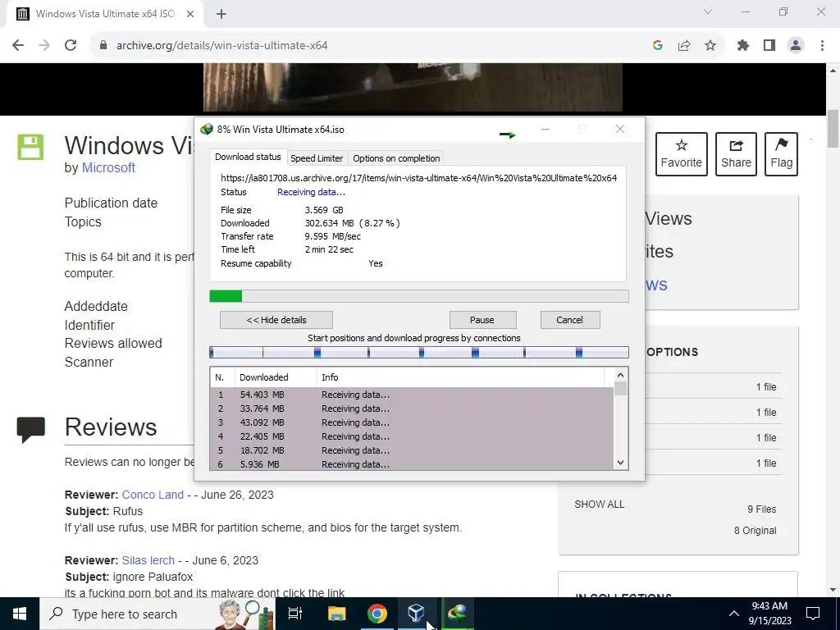Screen dimensions: 840x630
Task: Open the Options on completion tab
Action: pyautogui.click(x=396, y=158)
